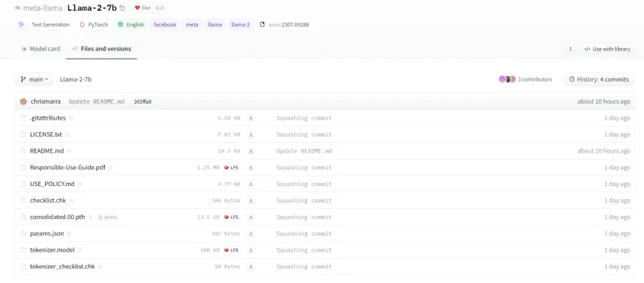
Task: Open the Use with library menu
Action: pos(607,49)
